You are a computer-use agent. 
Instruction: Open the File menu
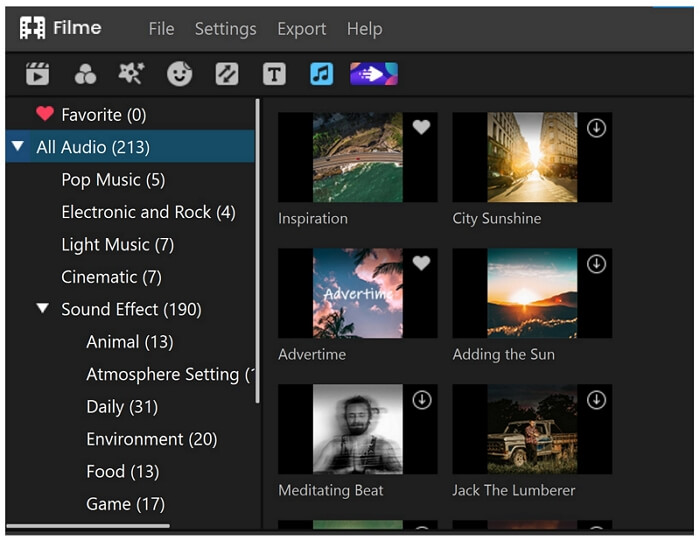click(161, 29)
